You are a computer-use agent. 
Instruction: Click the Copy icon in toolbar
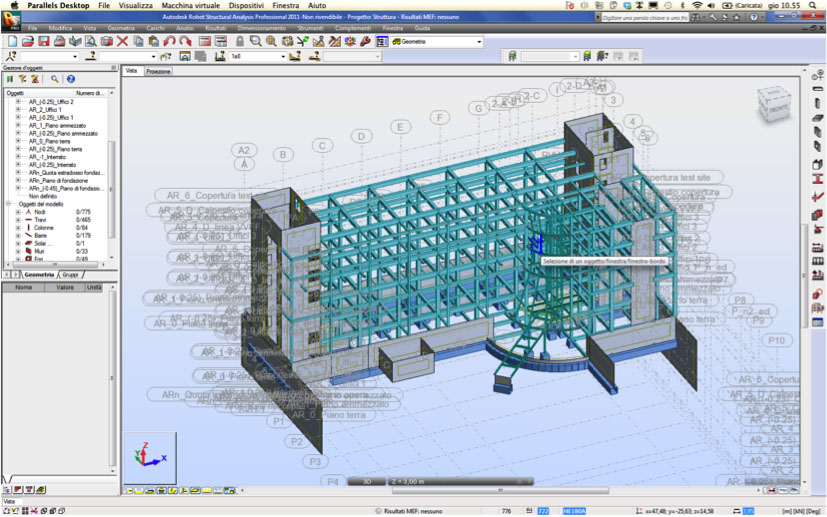[138, 41]
